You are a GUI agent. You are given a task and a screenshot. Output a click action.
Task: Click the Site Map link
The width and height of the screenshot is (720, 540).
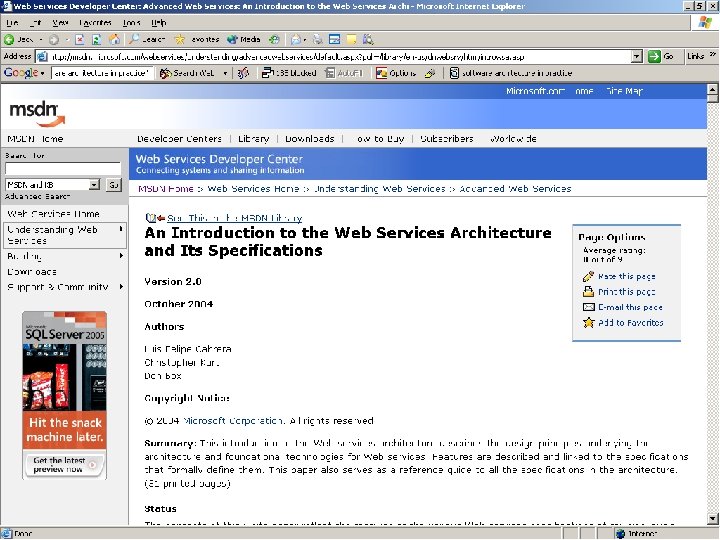click(624, 91)
